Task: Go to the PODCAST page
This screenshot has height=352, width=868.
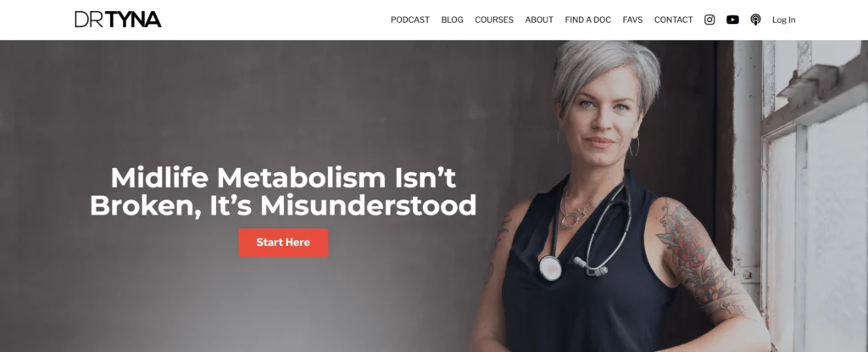Action: pos(409,20)
